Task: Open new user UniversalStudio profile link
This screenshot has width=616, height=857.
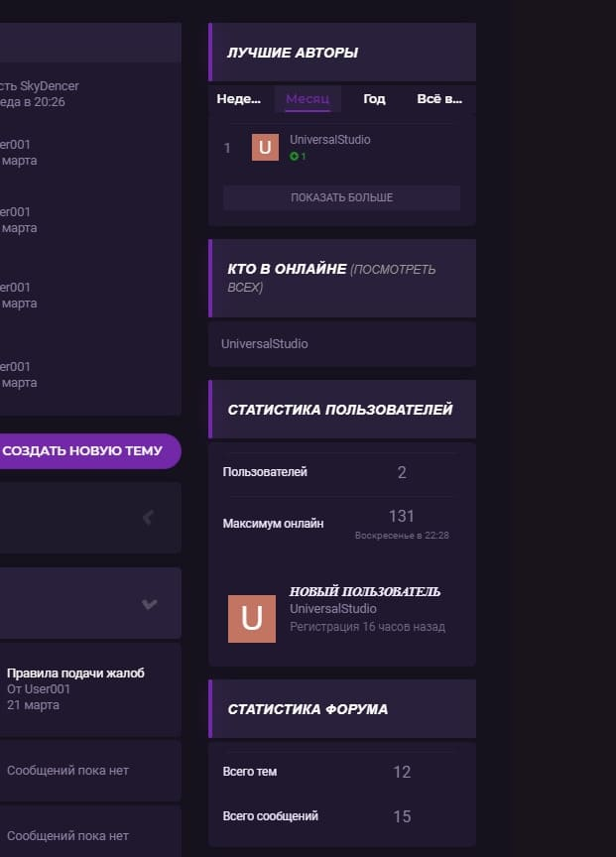Action: (x=333, y=609)
